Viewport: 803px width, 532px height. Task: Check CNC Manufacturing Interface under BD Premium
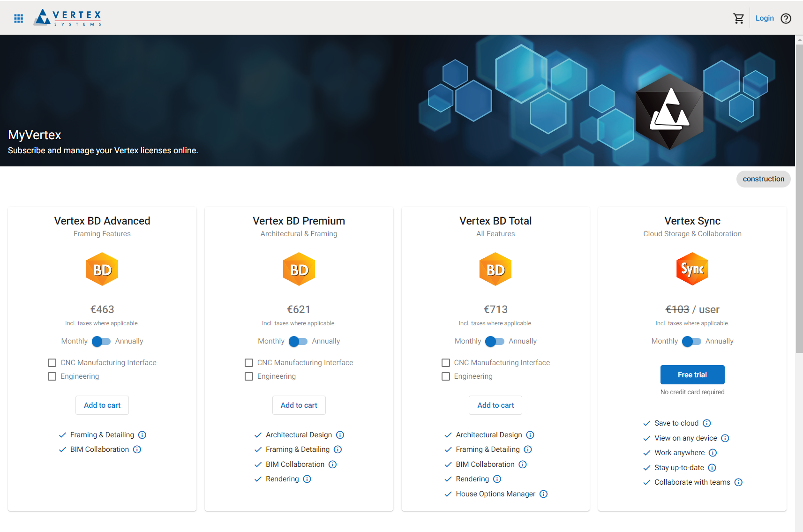pyautogui.click(x=249, y=363)
